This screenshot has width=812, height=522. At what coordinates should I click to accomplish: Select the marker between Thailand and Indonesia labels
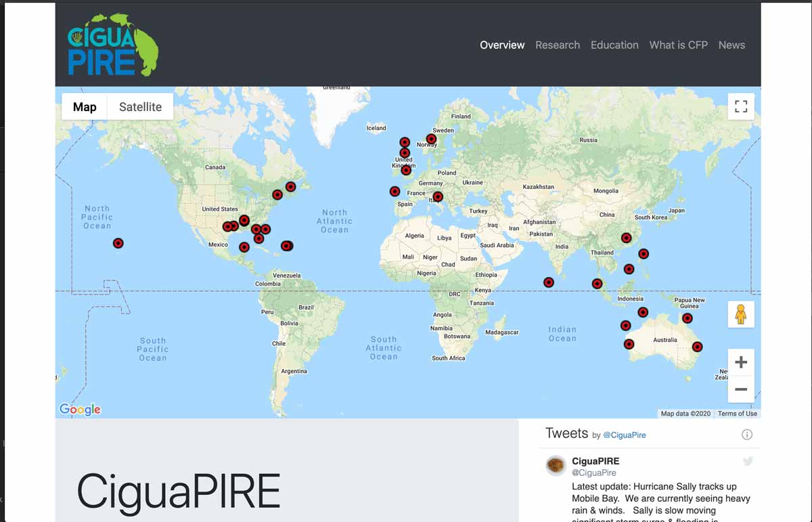[597, 284]
